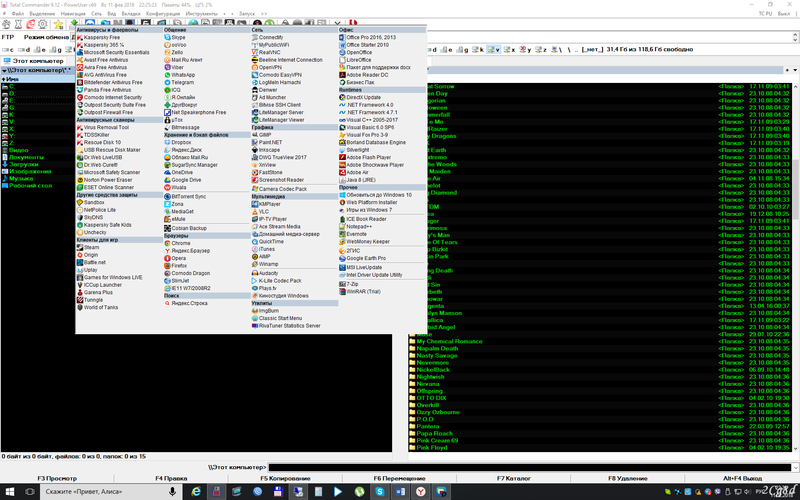The height and width of the screenshot is (500, 800).
Task: Choose Chrome under the Браузеры section
Action: 177,243
